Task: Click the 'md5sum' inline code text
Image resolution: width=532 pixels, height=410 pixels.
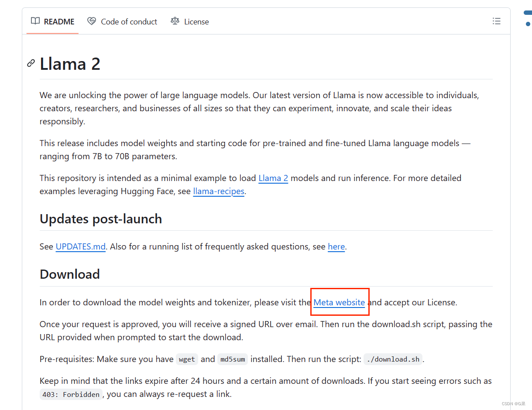Action: coord(232,359)
